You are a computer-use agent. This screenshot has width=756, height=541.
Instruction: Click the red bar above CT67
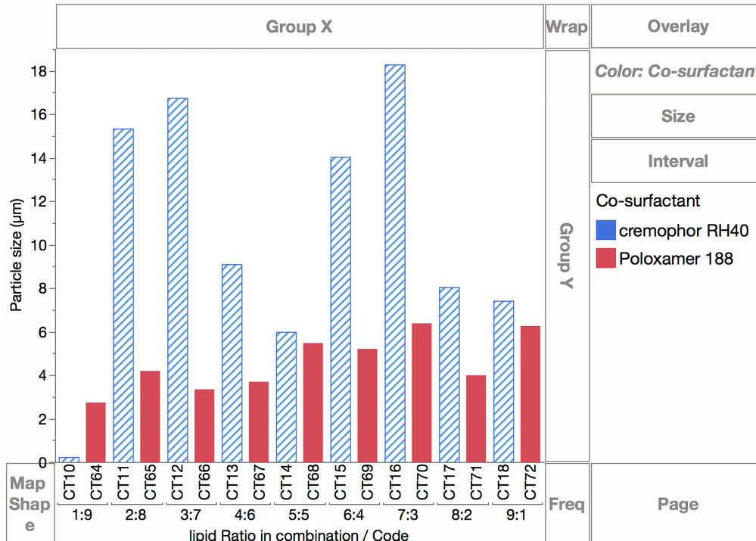click(x=259, y=422)
